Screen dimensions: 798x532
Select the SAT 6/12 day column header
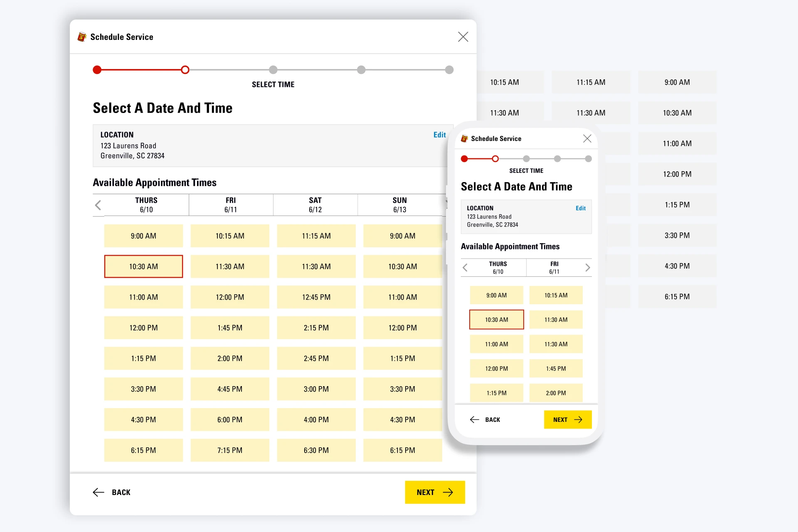point(315,205)
